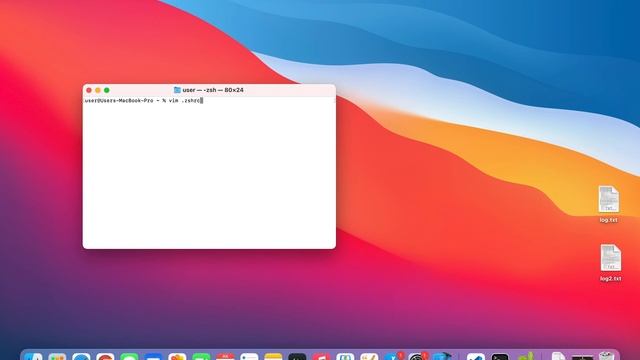Open the Terminal app in the Dock

pyautogui.click(x=500, y=357)
